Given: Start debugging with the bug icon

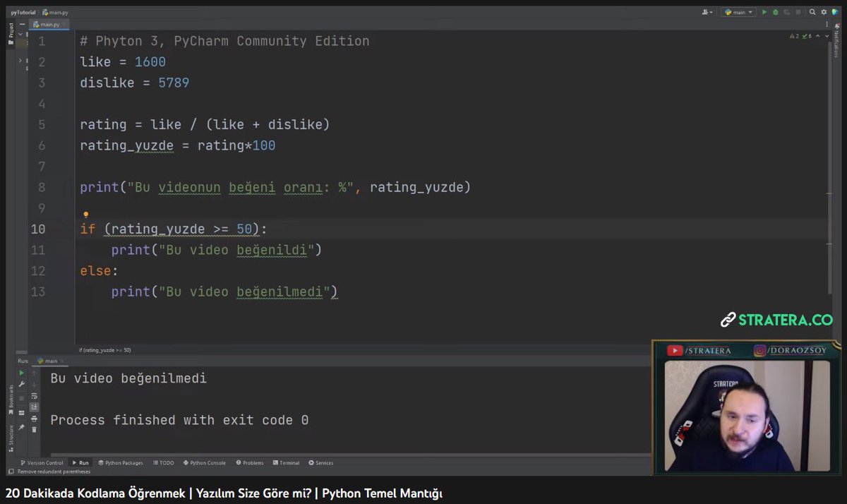Looking at the screenshot, I should coord(776,12).
